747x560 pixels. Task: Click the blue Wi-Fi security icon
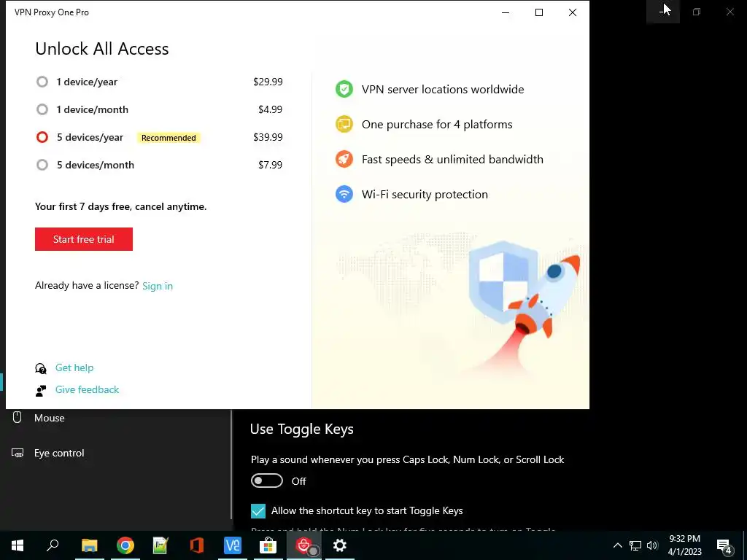click(x=344, y=194)
